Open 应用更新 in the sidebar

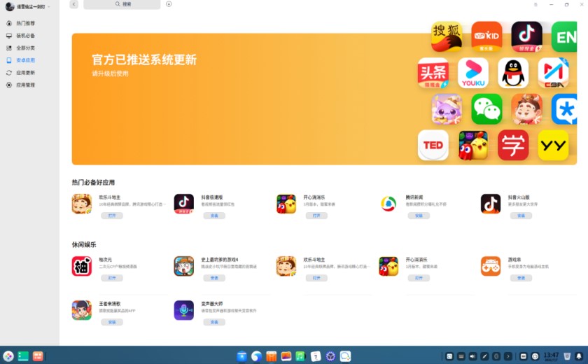[25, 73]
